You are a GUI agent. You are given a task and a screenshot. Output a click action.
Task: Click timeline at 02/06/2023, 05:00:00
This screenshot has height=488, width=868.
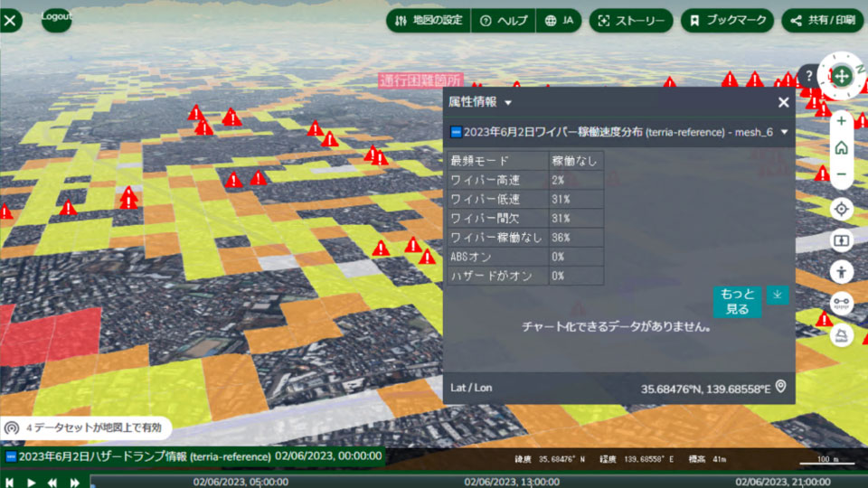click(x=241, y=482)
